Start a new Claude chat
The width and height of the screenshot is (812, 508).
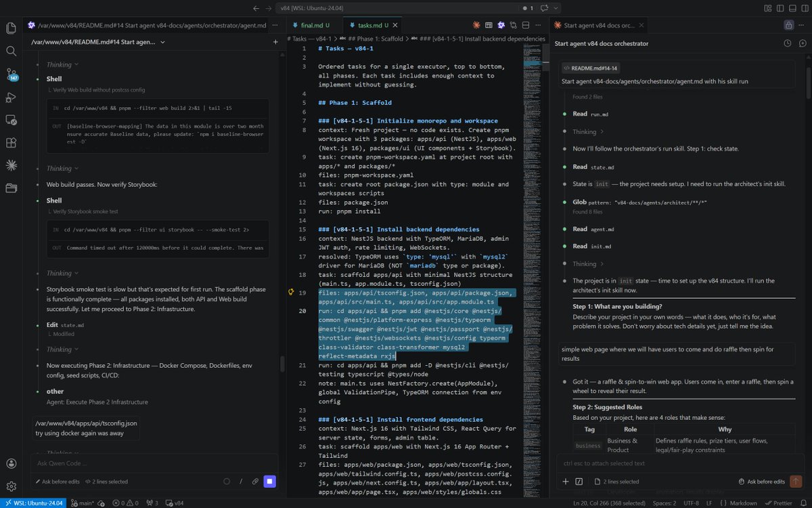pos(803,43)
